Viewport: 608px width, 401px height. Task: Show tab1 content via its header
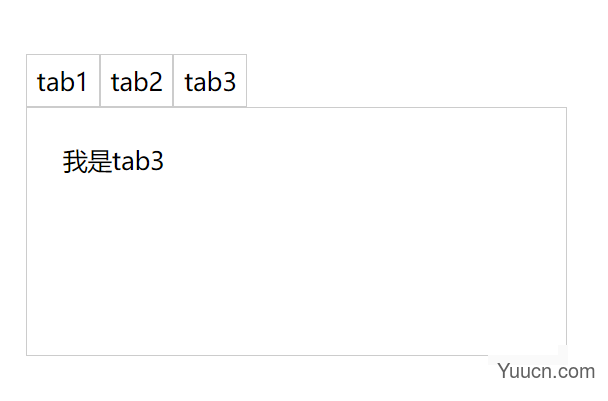coord(63,80)
